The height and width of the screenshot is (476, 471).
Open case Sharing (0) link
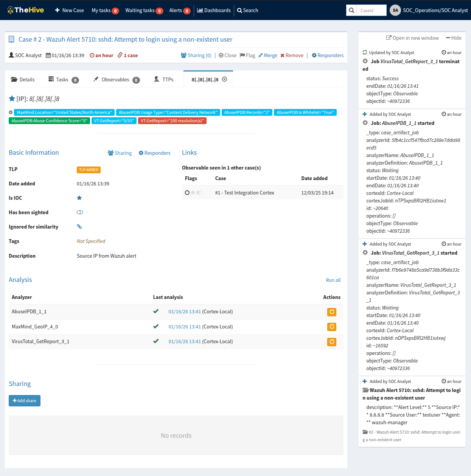click(x=196, y=55)
